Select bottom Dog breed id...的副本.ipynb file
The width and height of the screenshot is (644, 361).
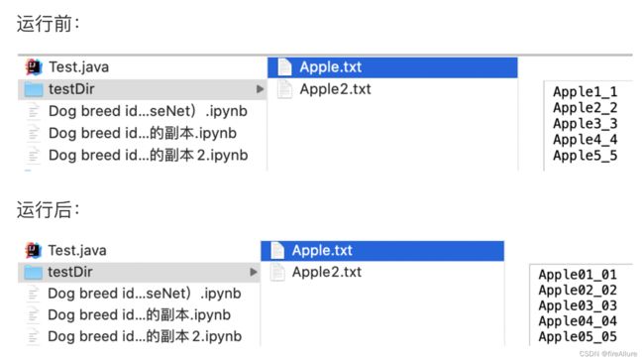pos(140,315)
